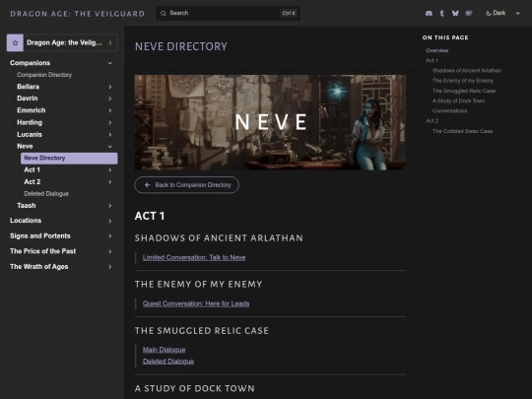Expand the Taash chevron

click(110, 206)
